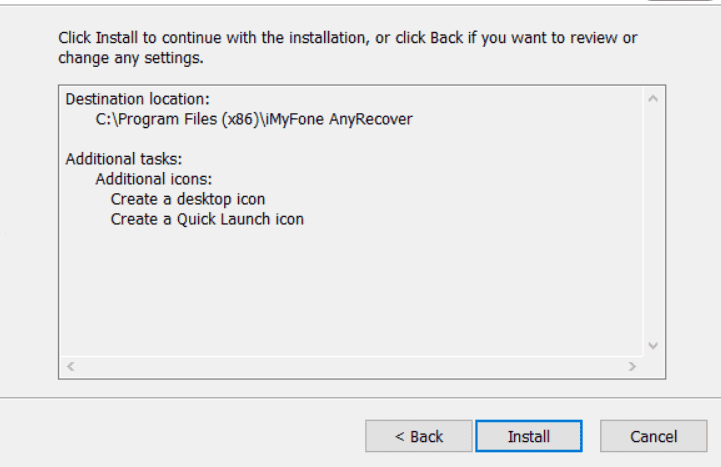The height and width of the screenshot is (467, 721).
Task: Click the corner box where both scrollbars meet
Action: 653,366
